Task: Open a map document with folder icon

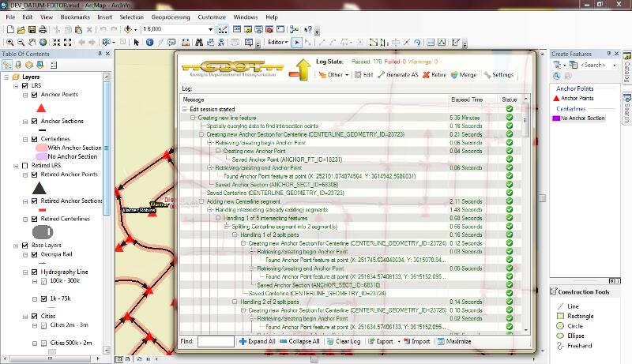Action: [21, 29]
